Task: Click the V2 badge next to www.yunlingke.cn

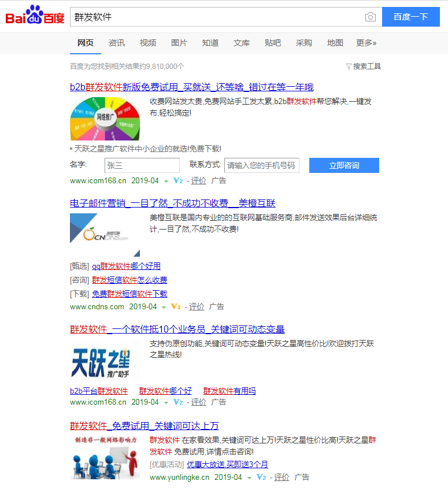Action: point(261,477)
